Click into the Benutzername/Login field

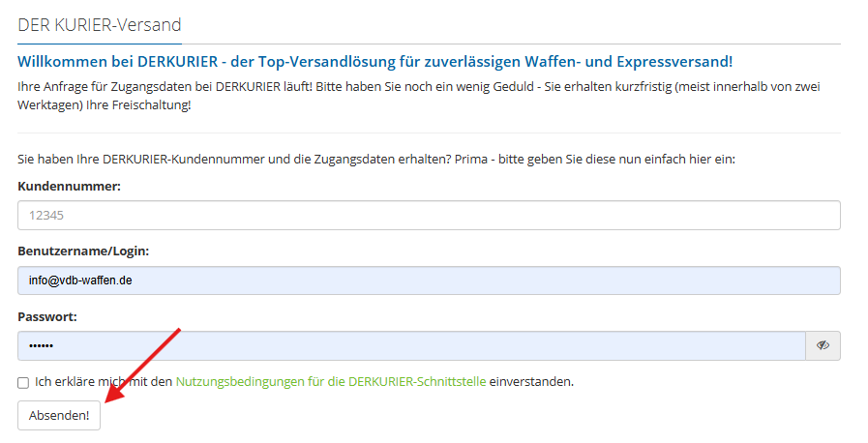coord(429,281)
